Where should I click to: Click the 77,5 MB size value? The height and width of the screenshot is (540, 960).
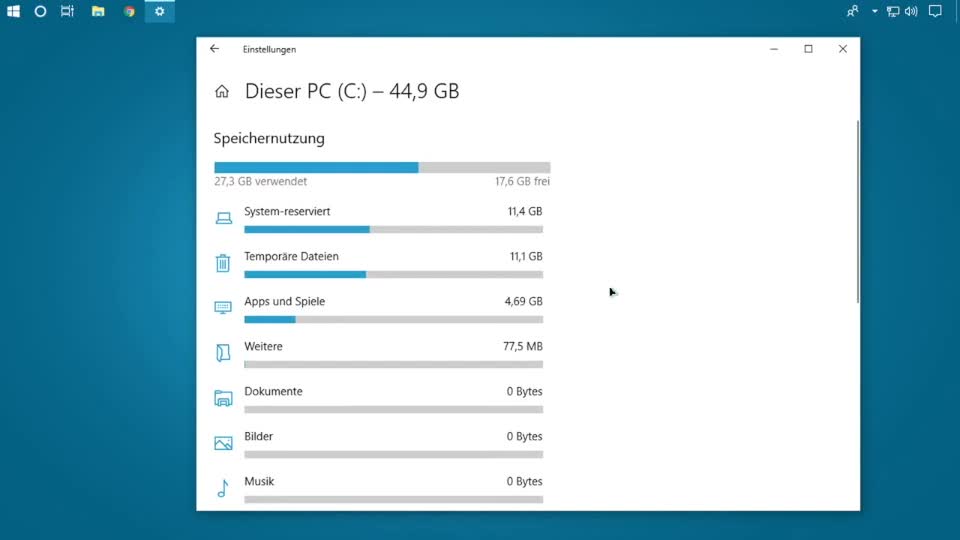click(523, 347)
